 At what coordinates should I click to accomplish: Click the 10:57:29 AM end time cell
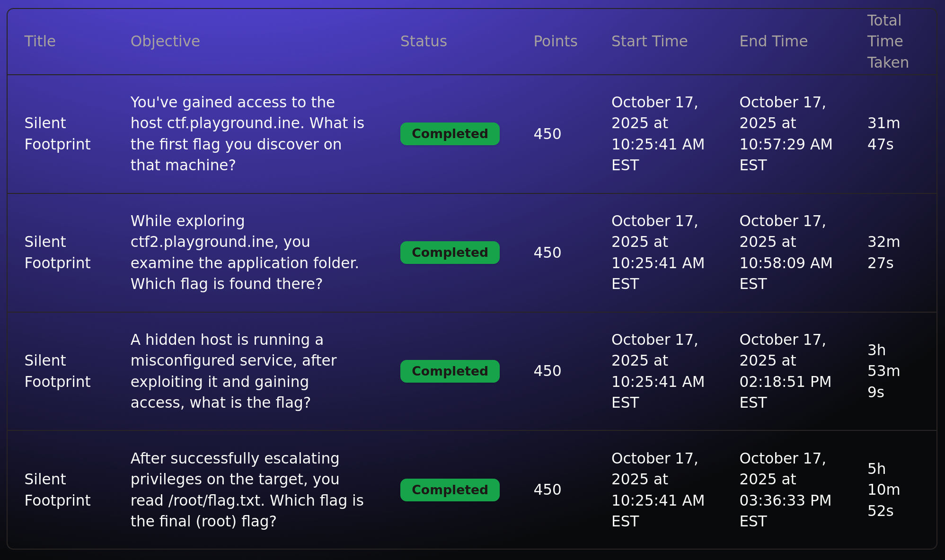pyautogui.click(x=786, y=134)
